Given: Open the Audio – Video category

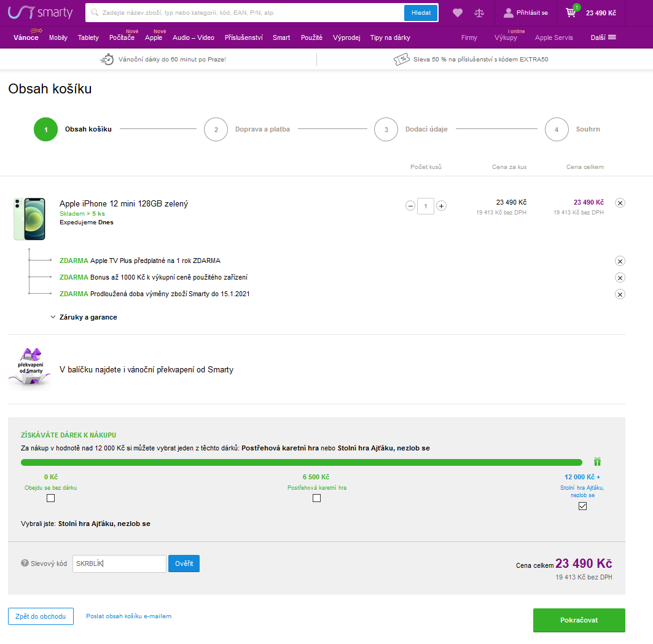Looking at the screenshot, I should (194, 37).
